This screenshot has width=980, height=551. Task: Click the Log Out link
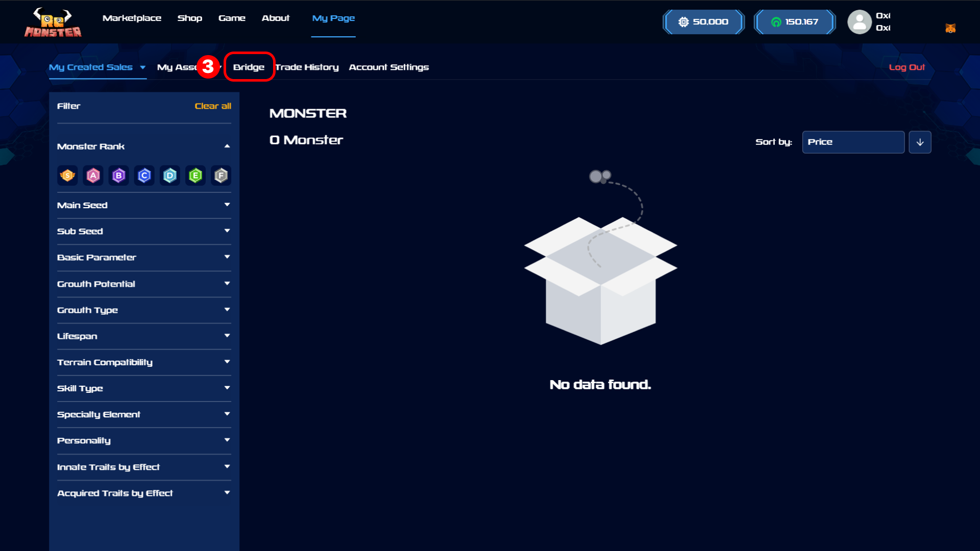[906, 67]
